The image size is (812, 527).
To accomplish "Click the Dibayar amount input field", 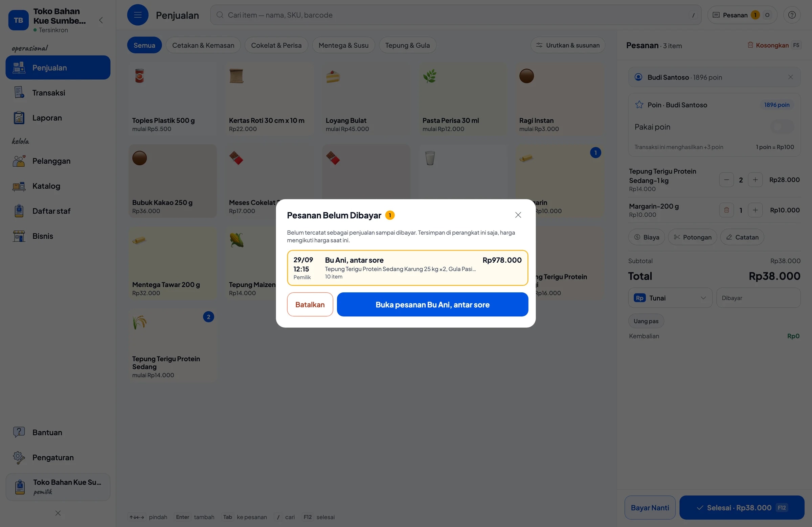I will 758,297.
